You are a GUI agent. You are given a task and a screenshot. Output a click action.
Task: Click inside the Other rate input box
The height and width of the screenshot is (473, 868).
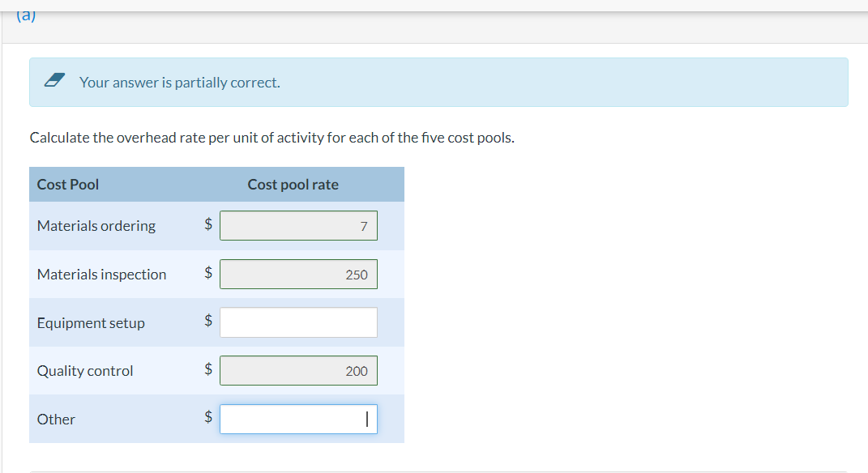(x=298, y=418)
